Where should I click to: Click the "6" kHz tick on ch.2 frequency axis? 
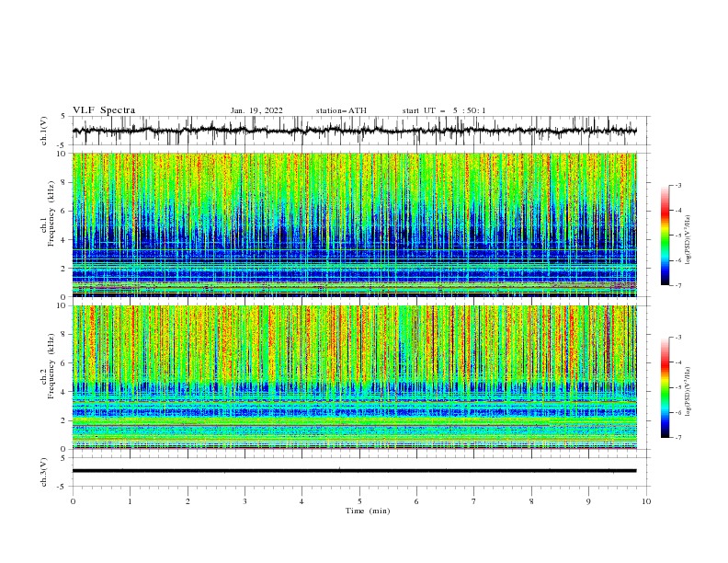[x=64, y=362]
